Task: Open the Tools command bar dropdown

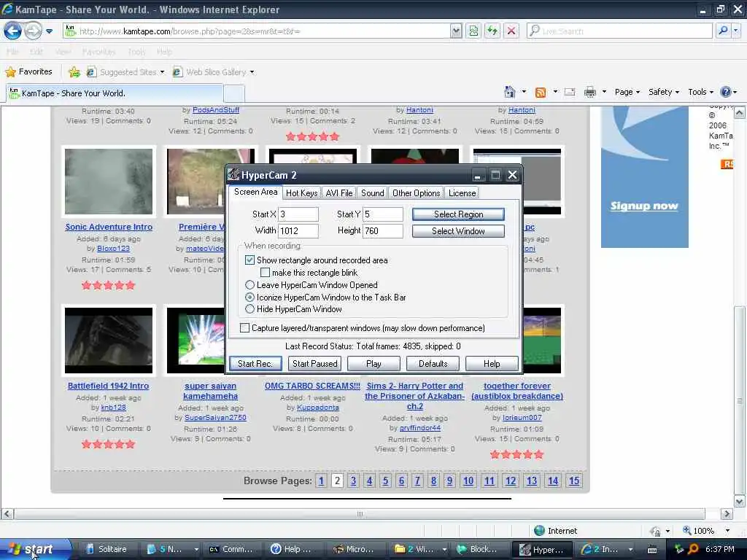Action: pyautogui.click(x=701, y=92)
